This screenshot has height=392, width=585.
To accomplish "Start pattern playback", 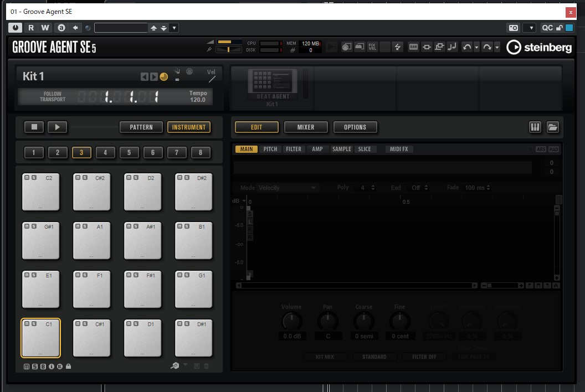I will (58, 127).
